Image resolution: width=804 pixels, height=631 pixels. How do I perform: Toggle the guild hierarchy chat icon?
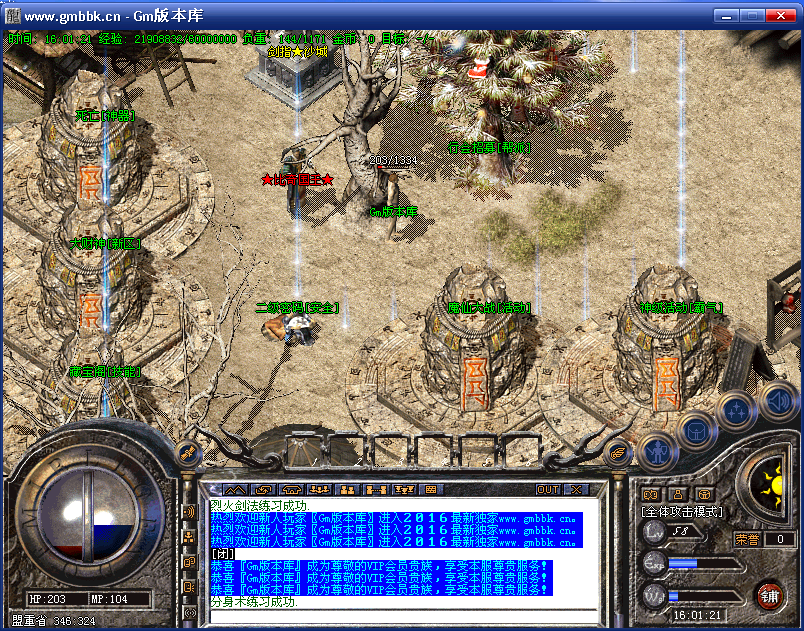pyautogui.click(x=189, y=537)
